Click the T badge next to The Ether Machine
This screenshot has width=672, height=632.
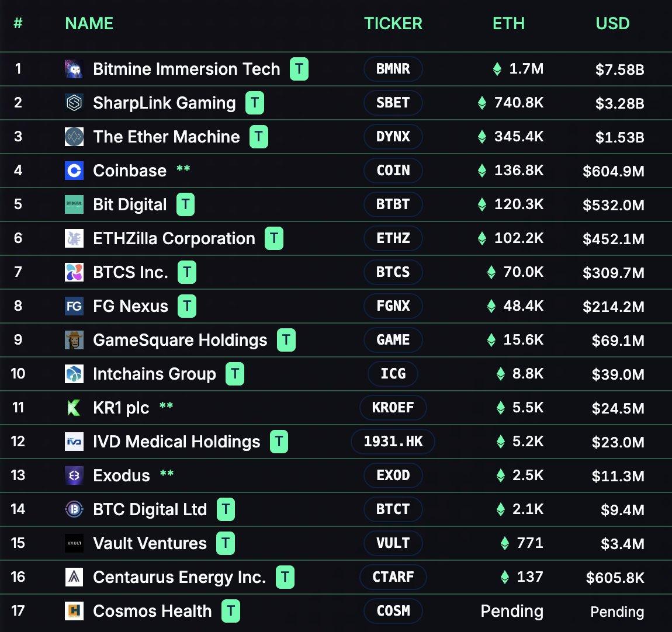(x=259, y=137)
